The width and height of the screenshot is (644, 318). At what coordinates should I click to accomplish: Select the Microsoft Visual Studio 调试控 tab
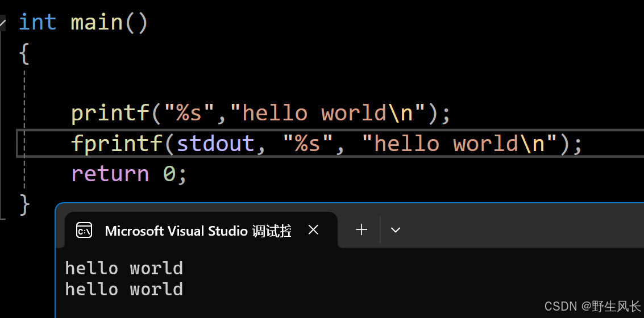click(x=201, y=230)
